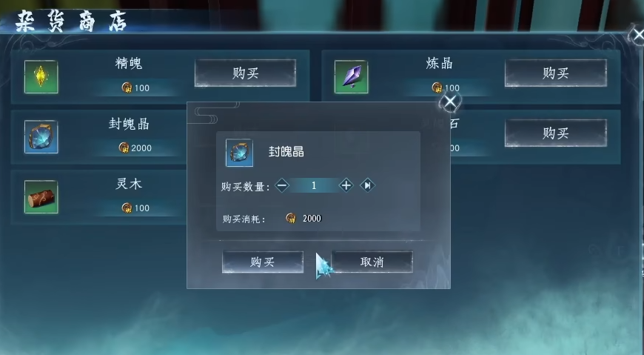Set quantity to maximum with skip-to-end button
Viewport: 644px width, 355px height.
367,185
